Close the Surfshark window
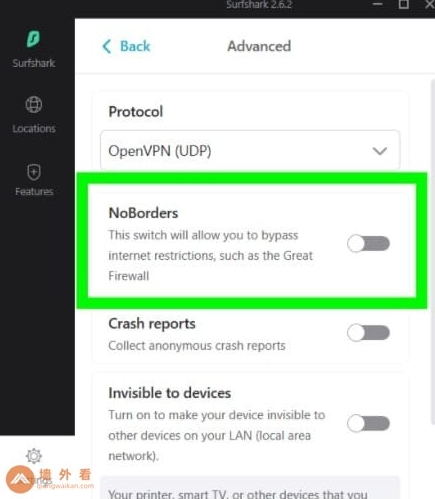The image size is (435, 499). [430, 4]
